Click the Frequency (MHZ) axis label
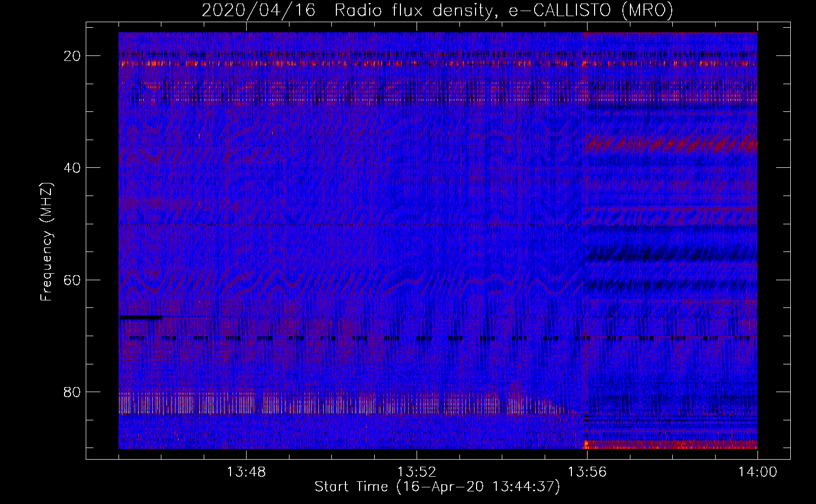This screenshot has height=504, width=816. pyautogui.click(x=46, y=241)
